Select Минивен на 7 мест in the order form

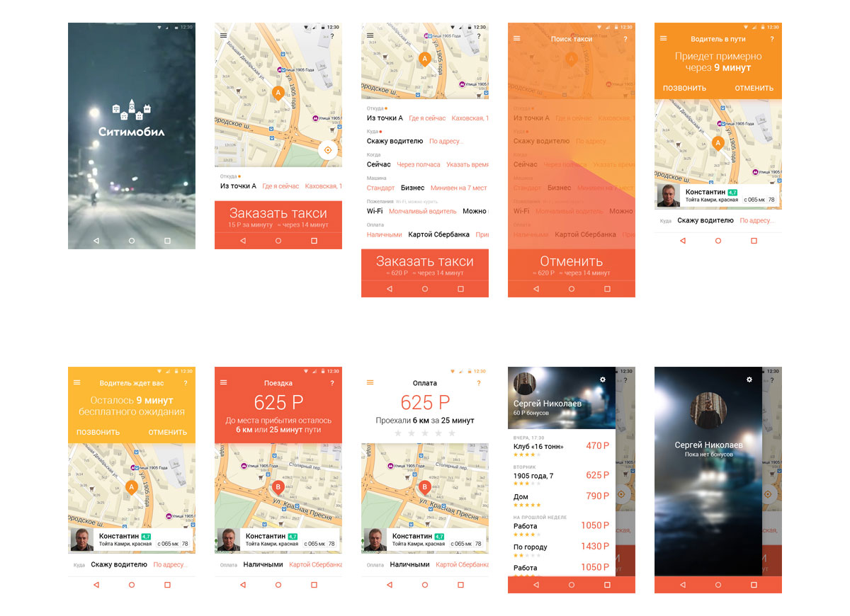pos(459,188)
